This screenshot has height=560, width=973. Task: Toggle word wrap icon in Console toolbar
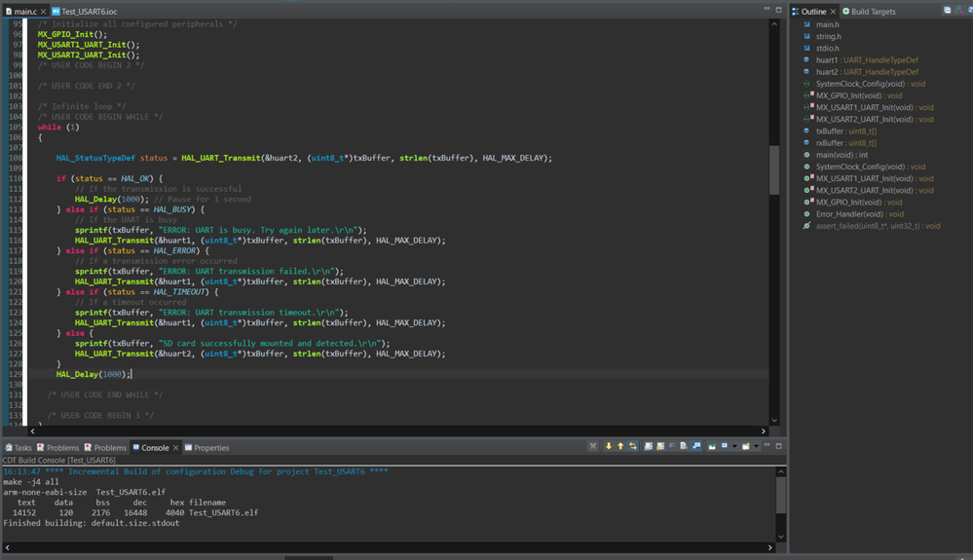pyautogui.click(x=672, y=445)
